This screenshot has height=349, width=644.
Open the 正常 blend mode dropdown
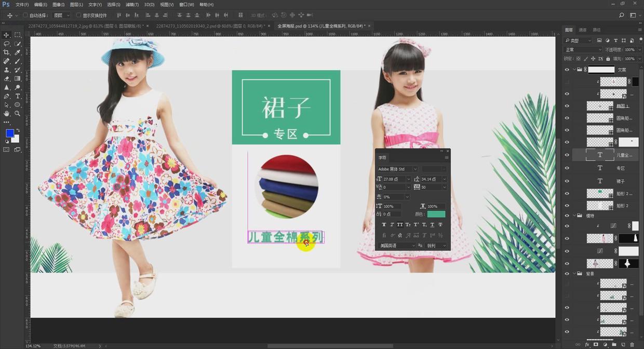click(x=583, y=50)
